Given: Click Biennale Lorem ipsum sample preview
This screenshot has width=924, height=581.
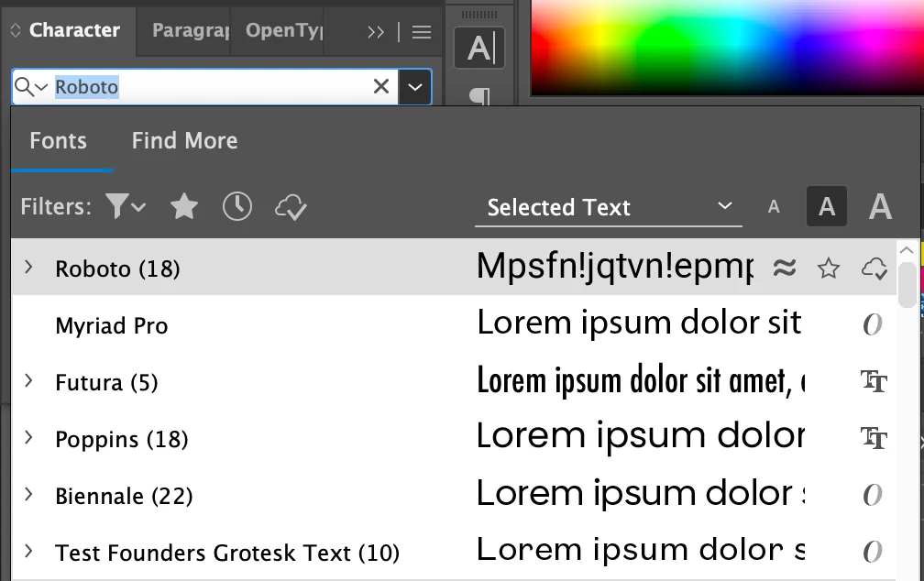Looking at the screenshot, I should 641,493.
